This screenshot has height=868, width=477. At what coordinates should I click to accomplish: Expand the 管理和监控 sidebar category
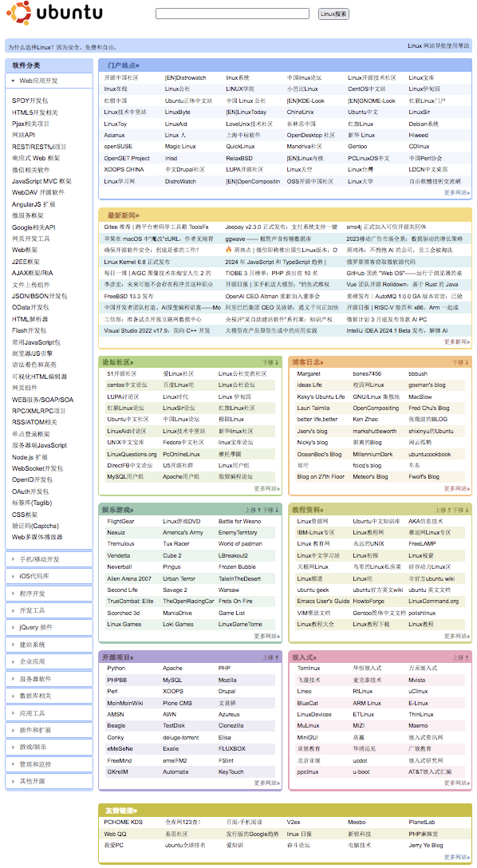pos(49,764)
